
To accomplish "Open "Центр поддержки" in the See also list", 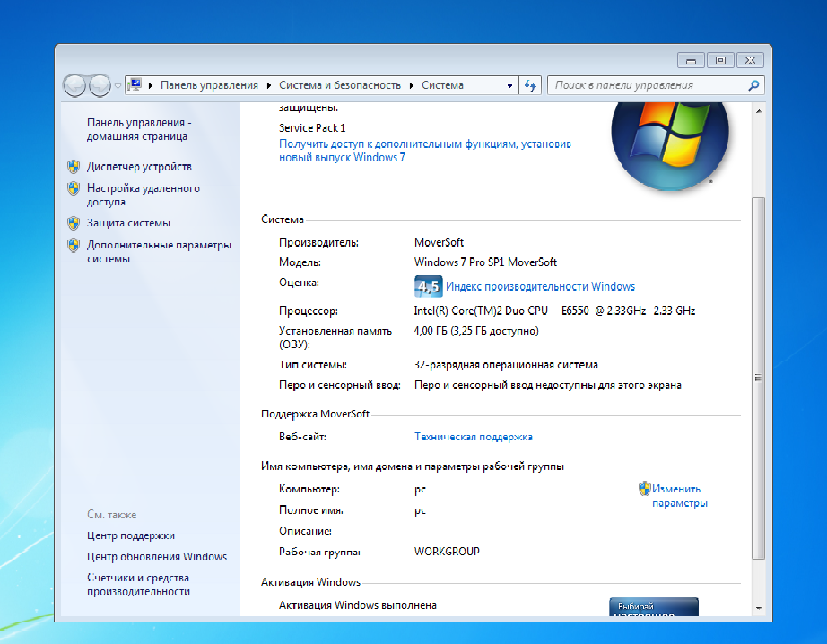I will click(131, 535).
